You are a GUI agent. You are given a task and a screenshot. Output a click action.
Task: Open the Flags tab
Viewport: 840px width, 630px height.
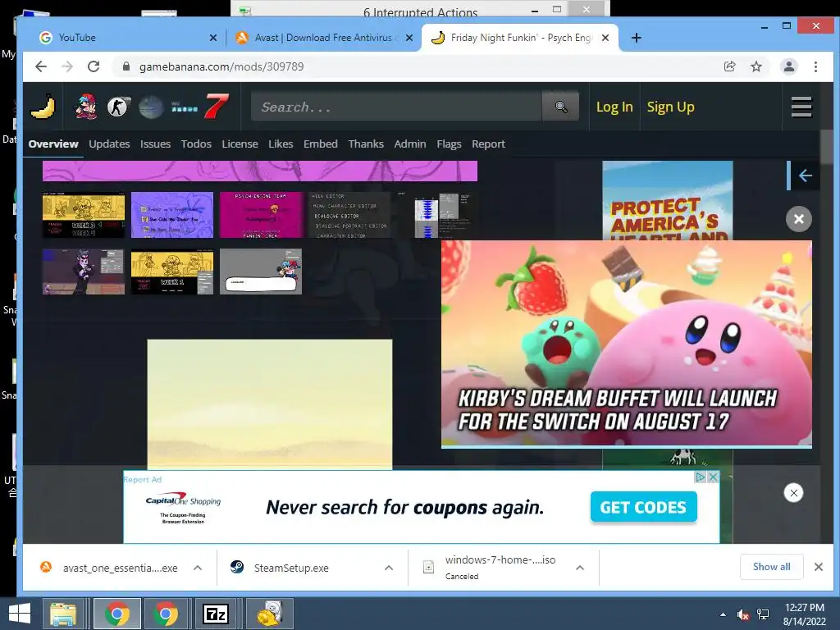(449, 144)
